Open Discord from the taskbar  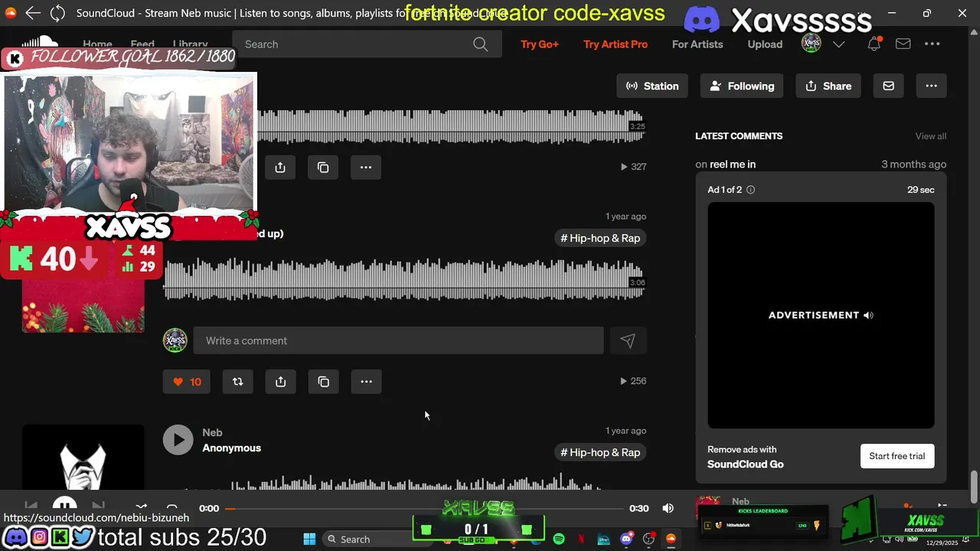[x=626, y=540]
